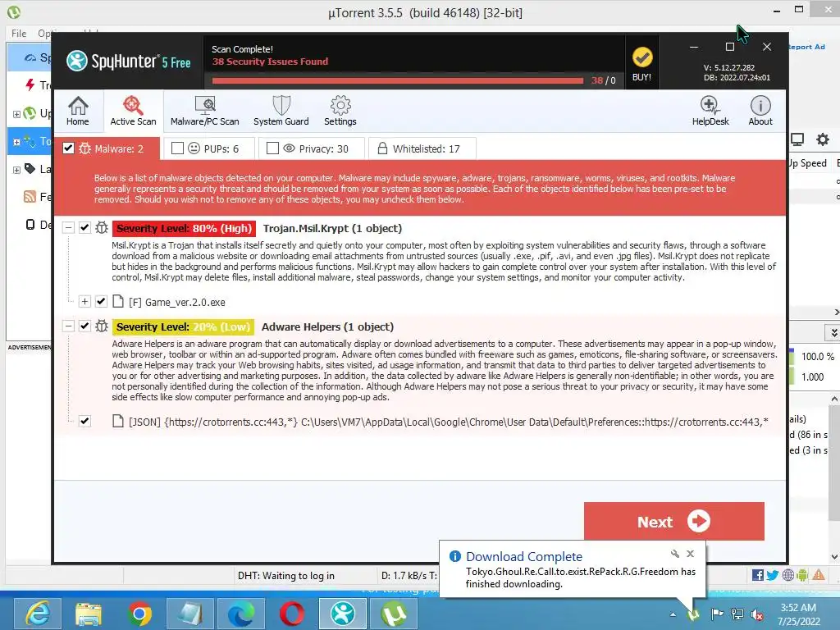Click Up Speed column header in uTorrent

(x=808, y=163)
